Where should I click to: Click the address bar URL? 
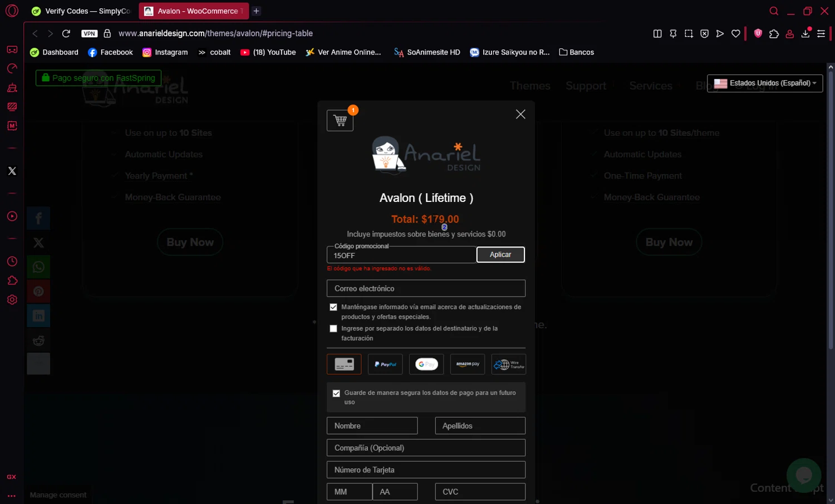click(215, 33)
